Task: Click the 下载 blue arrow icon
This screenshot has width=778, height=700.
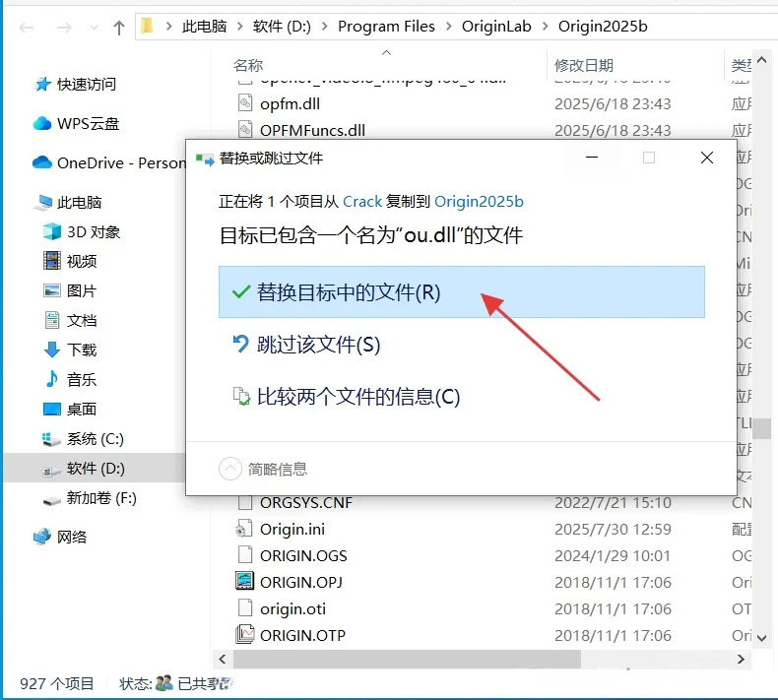Action: point(52,350)
